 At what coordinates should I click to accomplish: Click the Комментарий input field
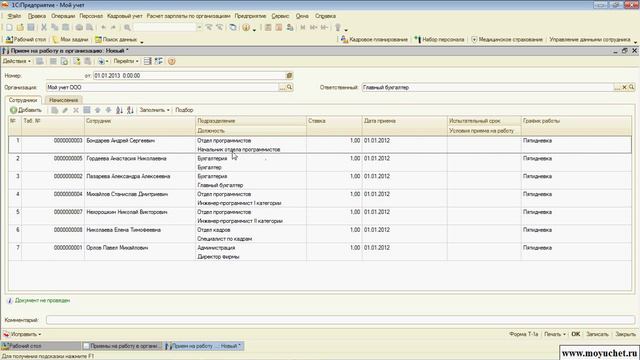[340, 320]
